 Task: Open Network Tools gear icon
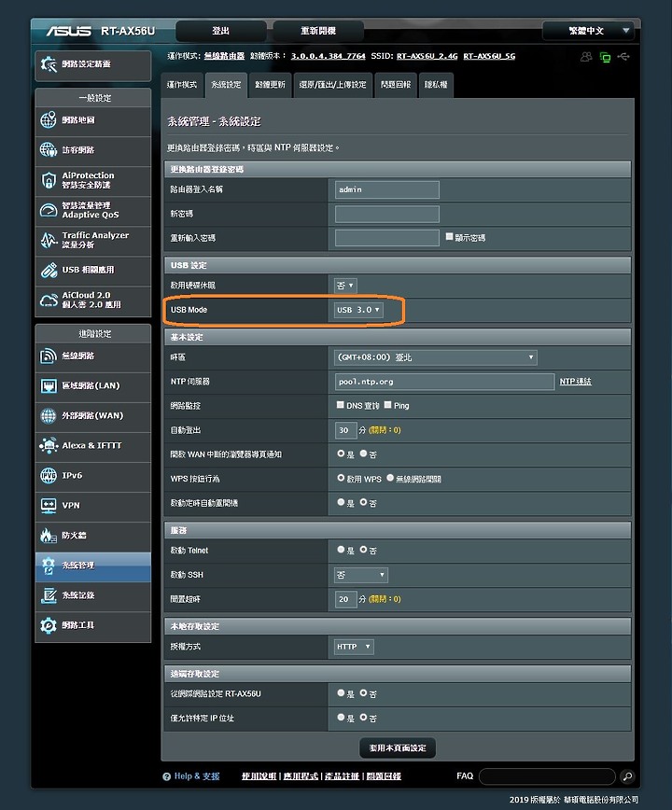pos(49,625)
